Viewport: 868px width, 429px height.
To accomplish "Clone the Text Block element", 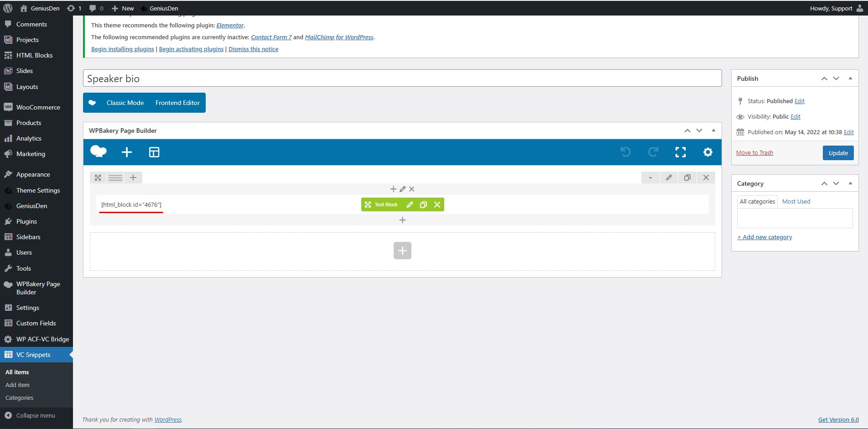I will tap(423, 204).
